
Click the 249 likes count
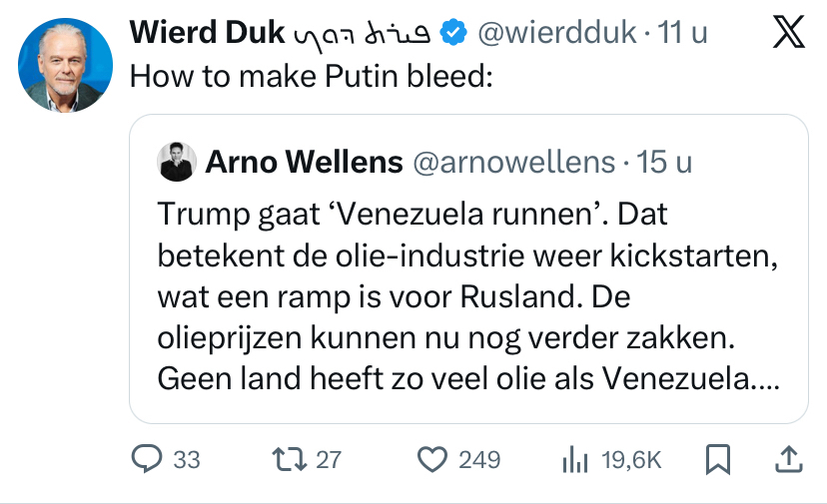[x=479, y=459]
